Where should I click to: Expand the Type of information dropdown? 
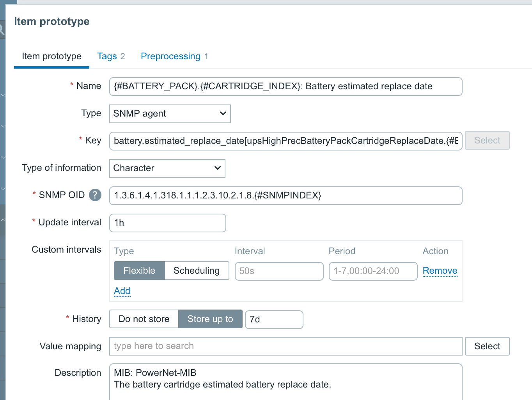point(167,168)
